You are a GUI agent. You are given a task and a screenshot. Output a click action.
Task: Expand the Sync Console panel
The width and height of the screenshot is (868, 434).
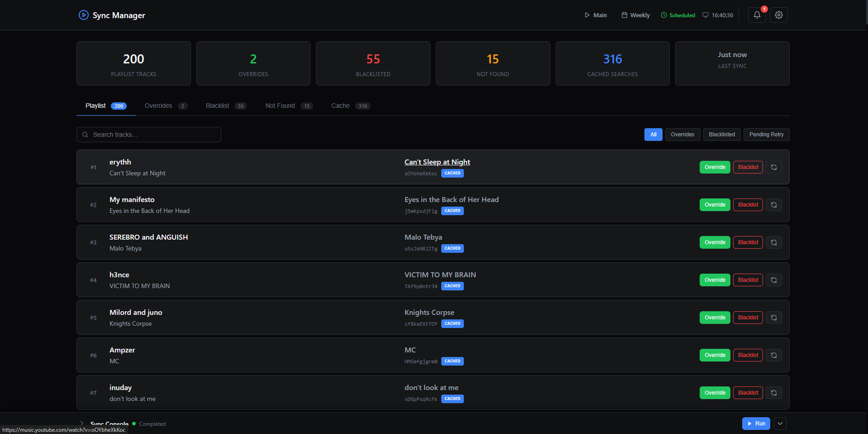(x=81, y=423)
